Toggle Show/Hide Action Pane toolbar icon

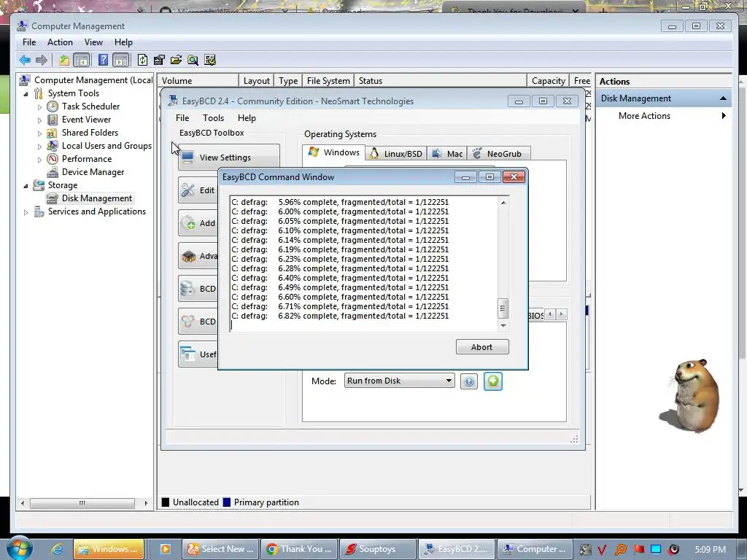(x=121, y=60)
